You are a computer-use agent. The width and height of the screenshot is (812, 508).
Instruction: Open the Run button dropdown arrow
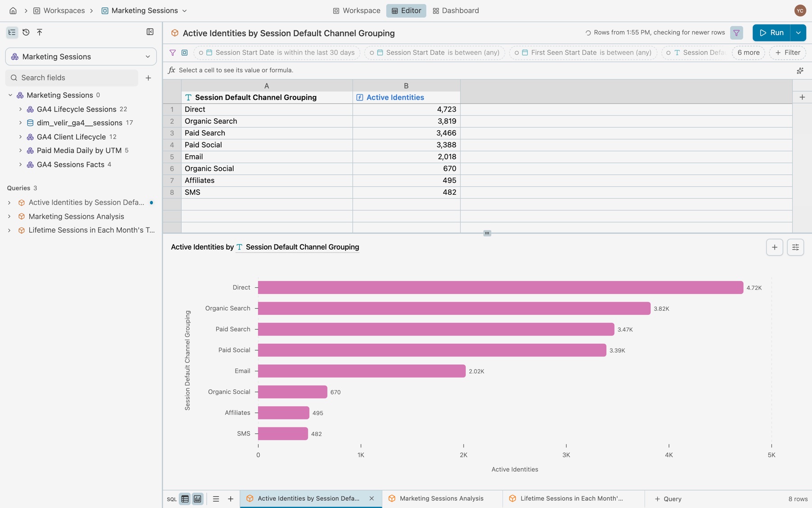pos(798,33)
